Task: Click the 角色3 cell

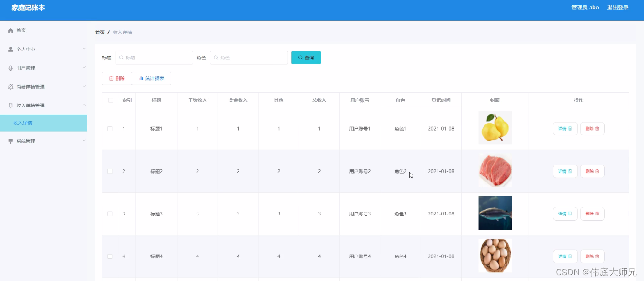Action: click(x=400, y=214)
